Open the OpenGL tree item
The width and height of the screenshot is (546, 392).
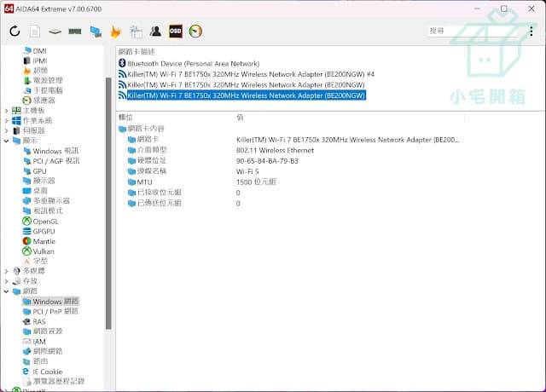[40, 222]
